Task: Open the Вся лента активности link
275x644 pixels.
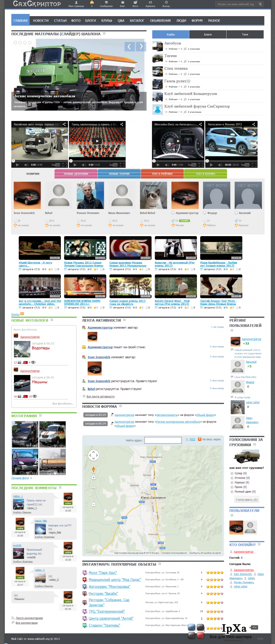Action: coord(100,397)
